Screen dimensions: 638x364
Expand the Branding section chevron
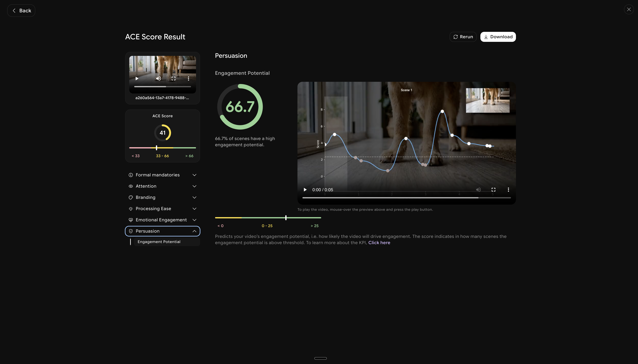194,197
